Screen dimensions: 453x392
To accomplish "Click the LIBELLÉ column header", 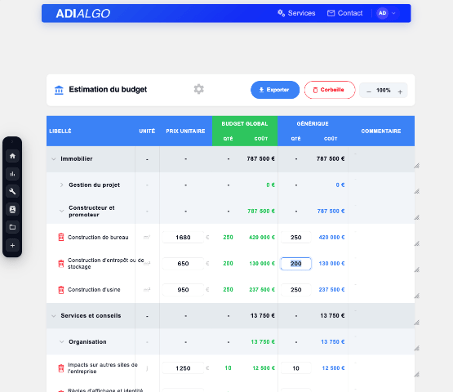I will [x=60, y=131].
